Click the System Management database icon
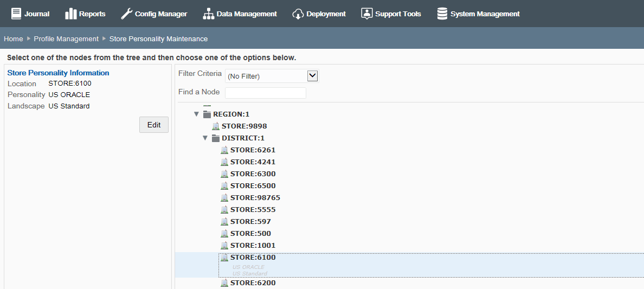 coord(442,14)
